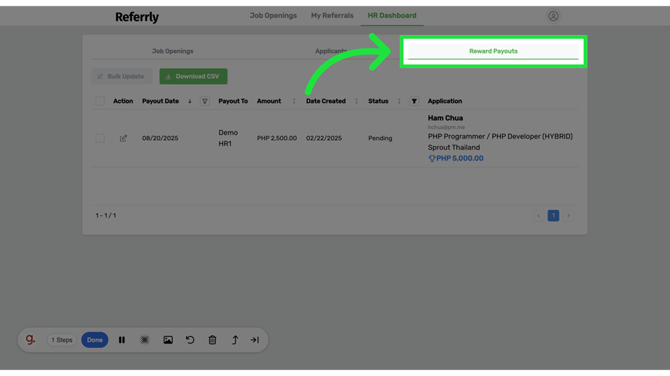670x376 pixels.
Task: Click the screenshot image icon in recorder toolbar
Action: [168, 340]
